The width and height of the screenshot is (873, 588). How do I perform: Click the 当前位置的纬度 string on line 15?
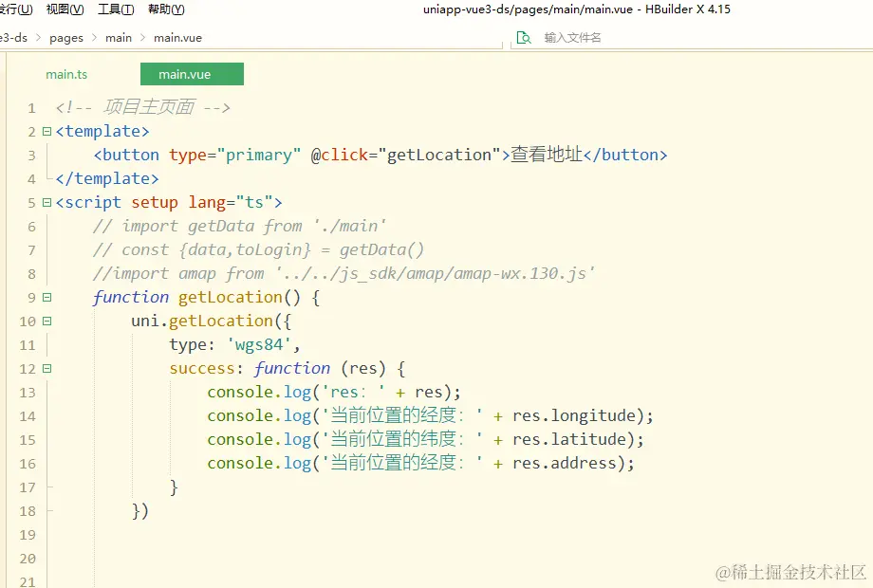[x=402, y=439]
